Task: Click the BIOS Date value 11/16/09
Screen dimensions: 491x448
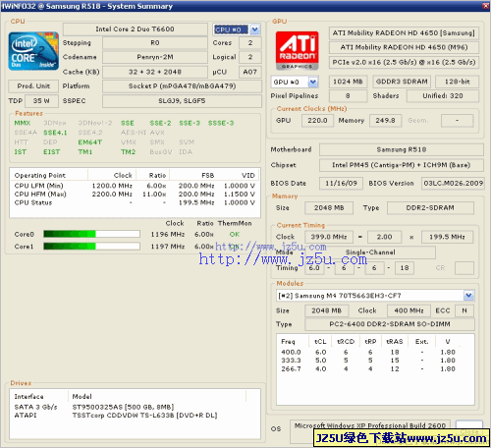Action: 341,184
